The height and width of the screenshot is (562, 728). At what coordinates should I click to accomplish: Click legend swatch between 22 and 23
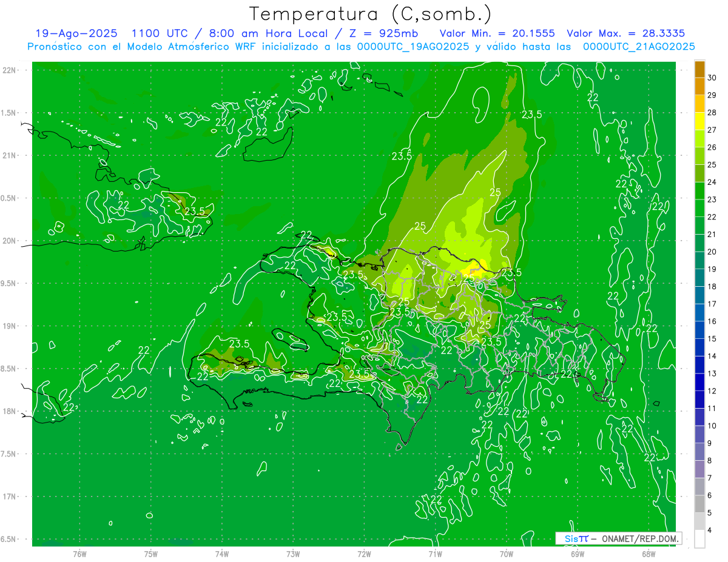coord(699,209)
